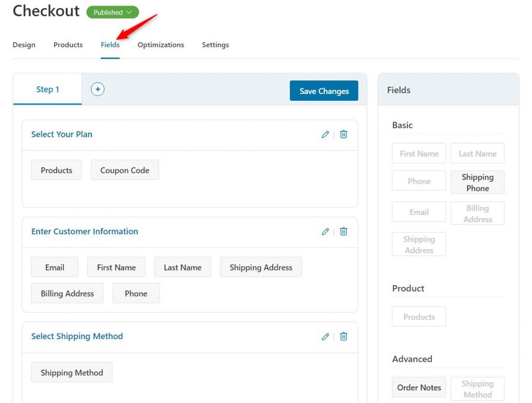Click greyed First Name in Fields panel
This screenshot has width=532, height=403.
(x=419, y=153)
